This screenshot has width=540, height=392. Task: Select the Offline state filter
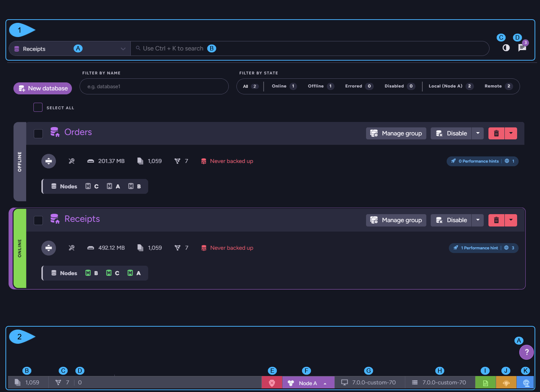pyautogui.click(x=321, y=86)
